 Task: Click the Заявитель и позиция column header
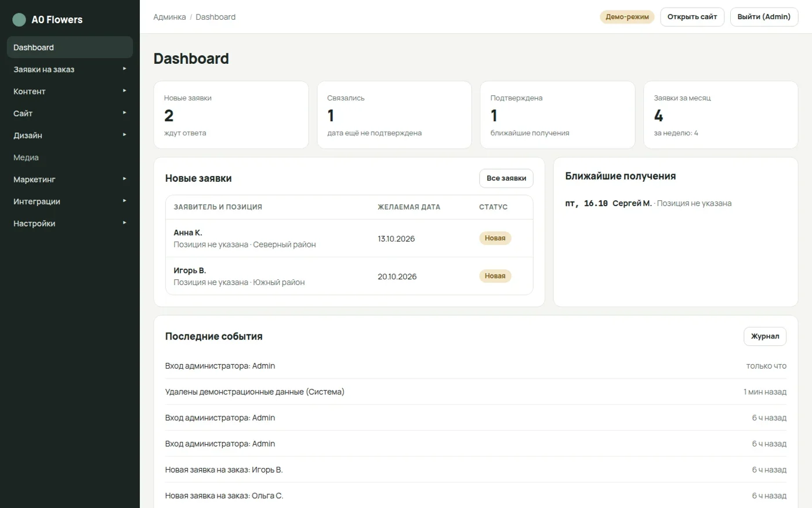coord(218,207)
